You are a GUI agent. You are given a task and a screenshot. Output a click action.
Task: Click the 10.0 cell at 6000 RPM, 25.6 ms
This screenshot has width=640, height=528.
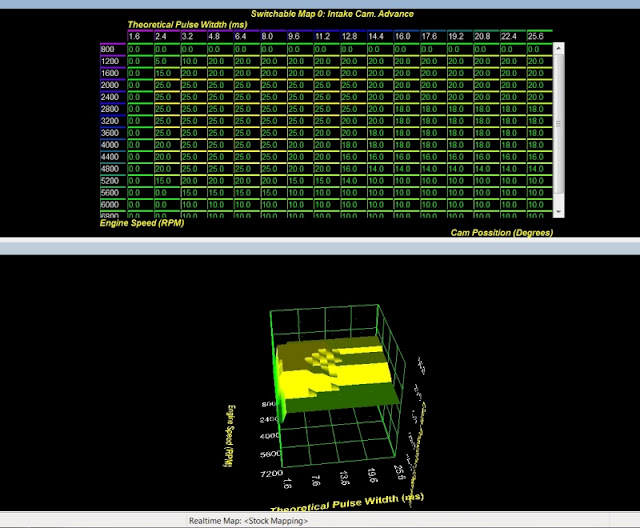[540, 204]
